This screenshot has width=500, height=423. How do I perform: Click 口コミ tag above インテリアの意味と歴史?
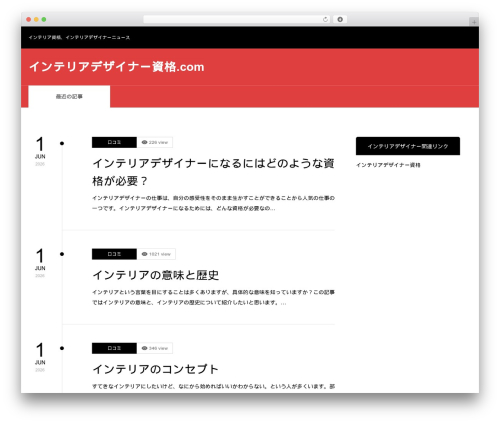click(x=114, y=254)
